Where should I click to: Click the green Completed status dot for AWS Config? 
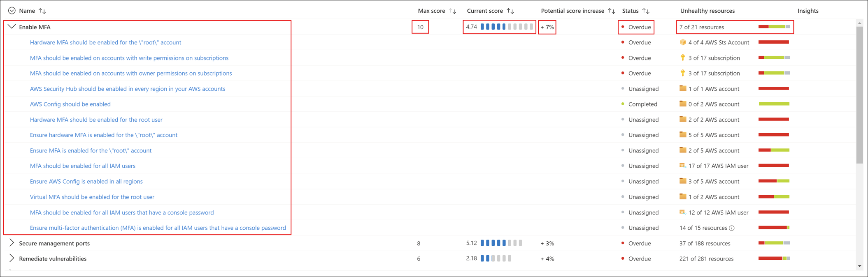[623, 104]
